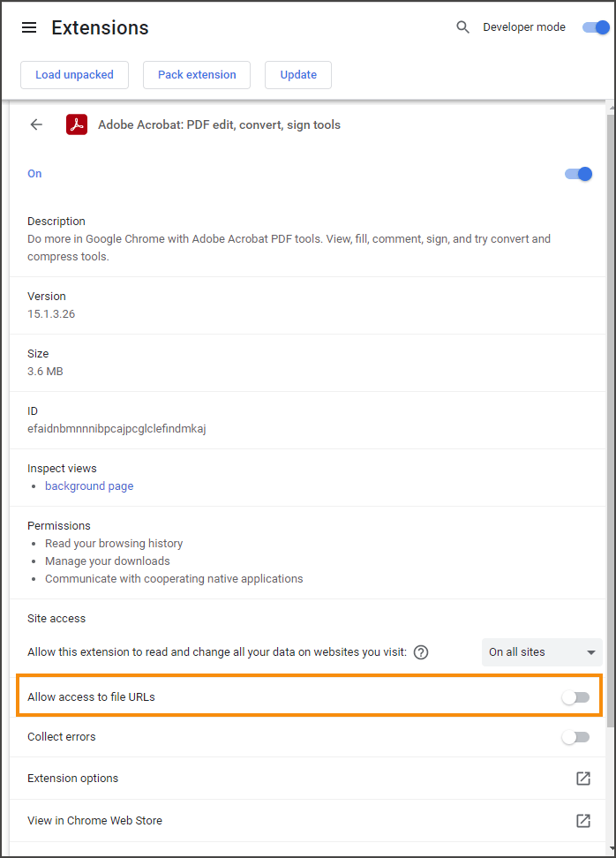616x858 pixels.
Task: Enable Allow access to file URLs
Action: tap(575, 696)
